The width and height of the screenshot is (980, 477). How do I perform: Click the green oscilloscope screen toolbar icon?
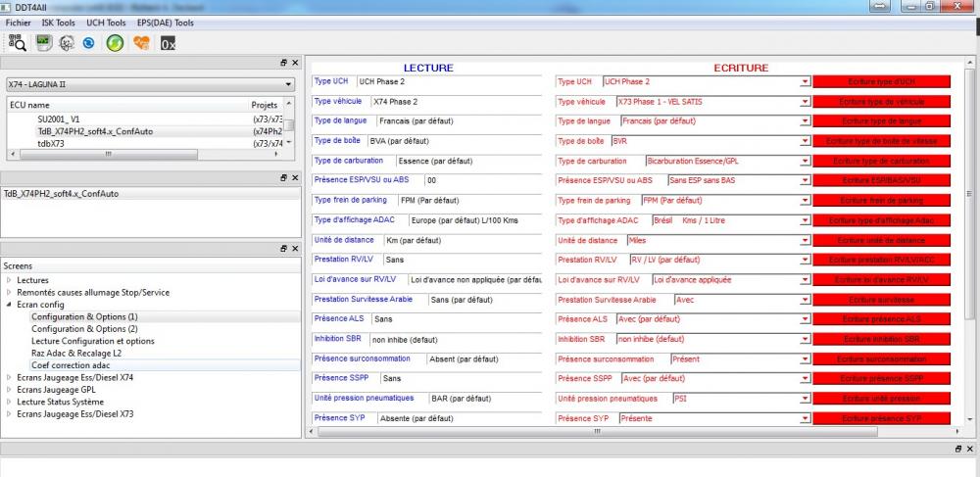(x=44, y=43)
